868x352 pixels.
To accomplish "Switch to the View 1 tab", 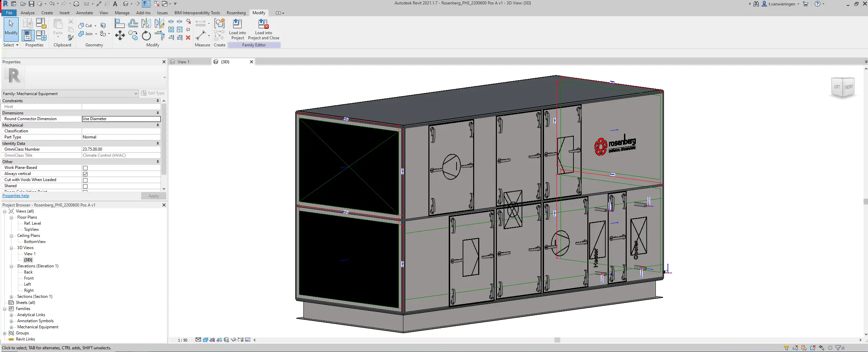I will [183, 62].
